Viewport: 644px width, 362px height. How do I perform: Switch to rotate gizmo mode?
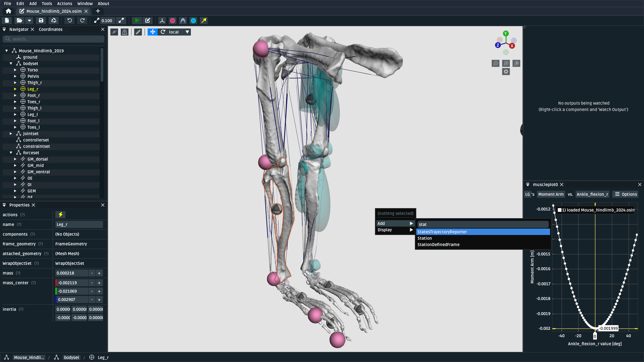[163, 32]
